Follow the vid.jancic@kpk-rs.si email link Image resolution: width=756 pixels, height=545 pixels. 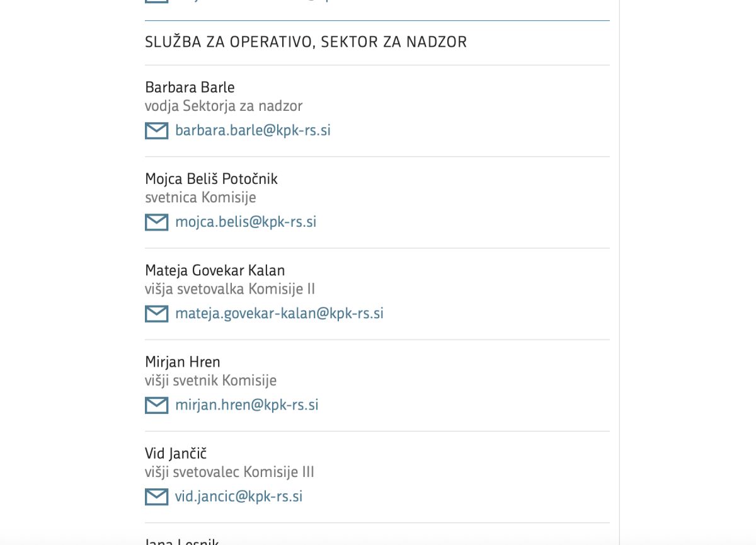[239, 496]
